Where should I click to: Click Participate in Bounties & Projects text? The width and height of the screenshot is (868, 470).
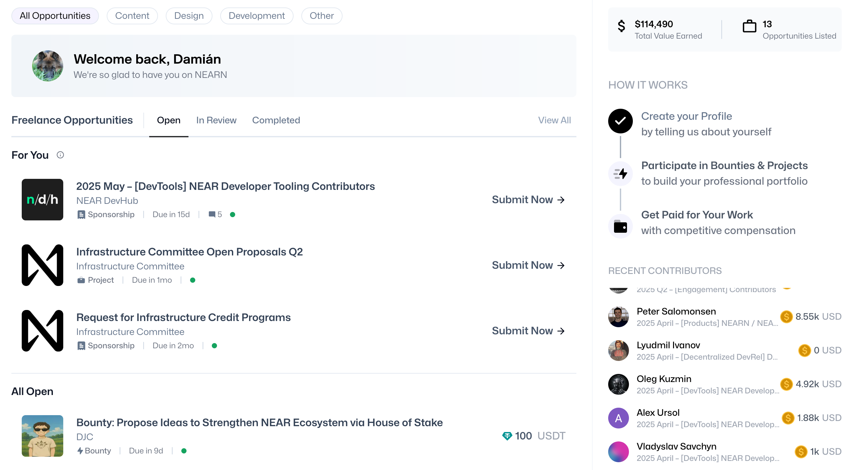(724, 165)
